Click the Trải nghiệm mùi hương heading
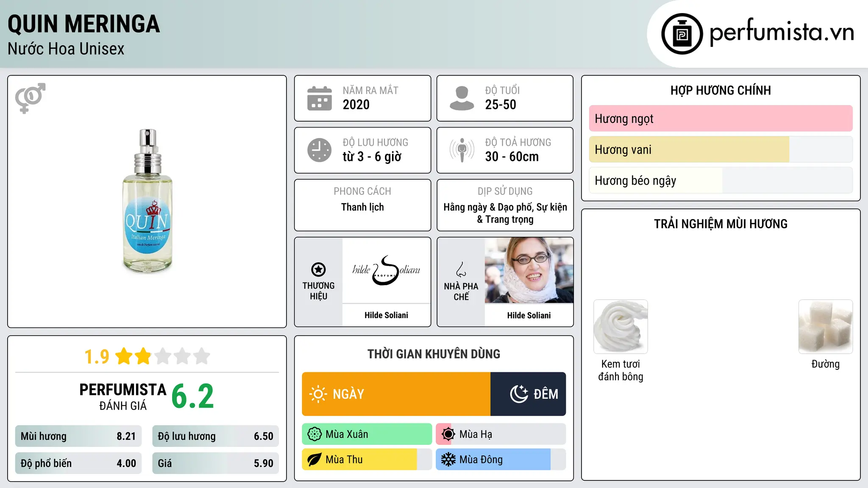This screenshot has width=868, height=488. tap(721, 224)
